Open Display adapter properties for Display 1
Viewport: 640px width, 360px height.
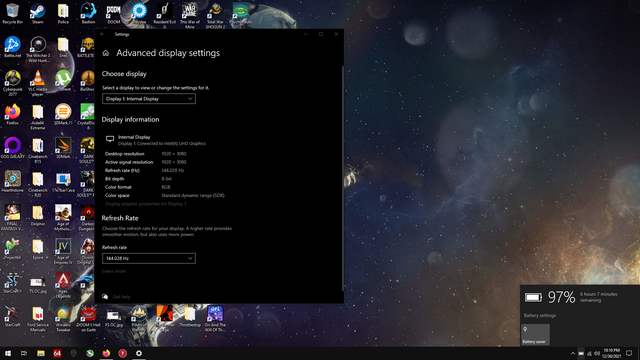tap(145, 204)
